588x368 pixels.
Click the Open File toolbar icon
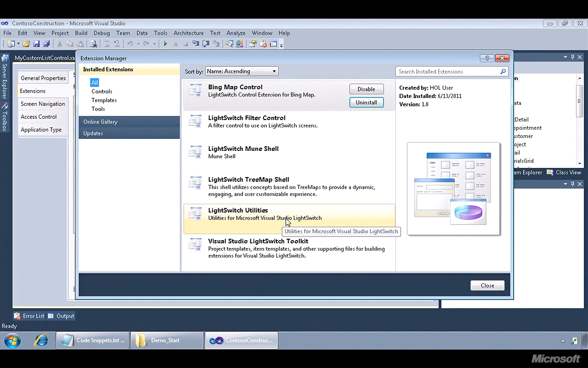tap(26, 44)
